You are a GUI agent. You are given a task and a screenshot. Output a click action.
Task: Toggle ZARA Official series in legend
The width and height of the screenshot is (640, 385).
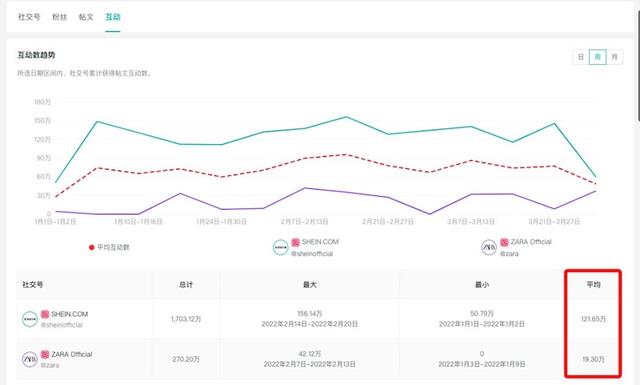click(531, 242)
